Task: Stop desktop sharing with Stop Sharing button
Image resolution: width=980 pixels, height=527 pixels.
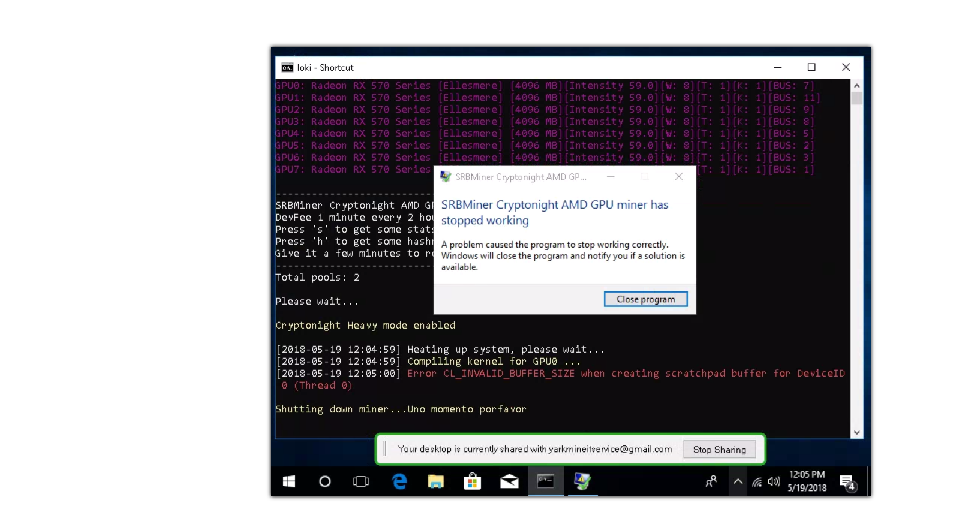Action: [719, 450]
